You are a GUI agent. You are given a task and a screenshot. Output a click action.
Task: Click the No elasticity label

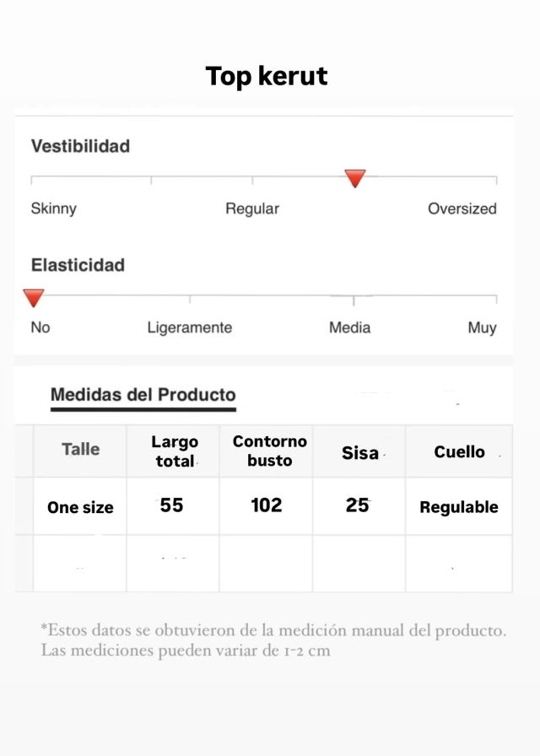tap(40, 327)
